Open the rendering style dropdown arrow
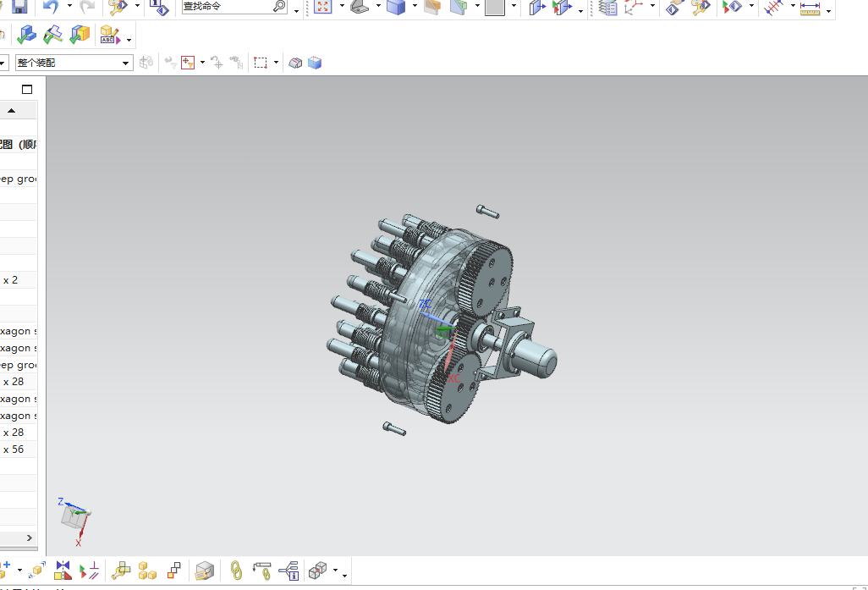 click(x=415, y=7)
